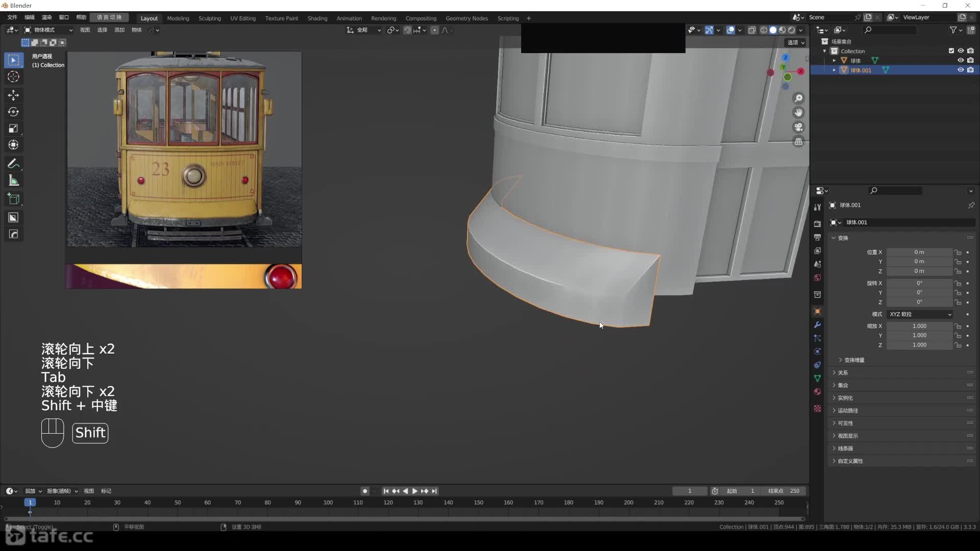Screen dimensions: 980x551
Task: Toggle viewport overlays button
Action: tap(730, 30)
